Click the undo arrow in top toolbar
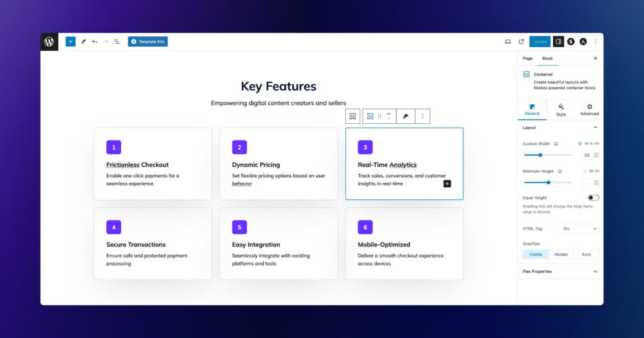 (x=94, y=42)
